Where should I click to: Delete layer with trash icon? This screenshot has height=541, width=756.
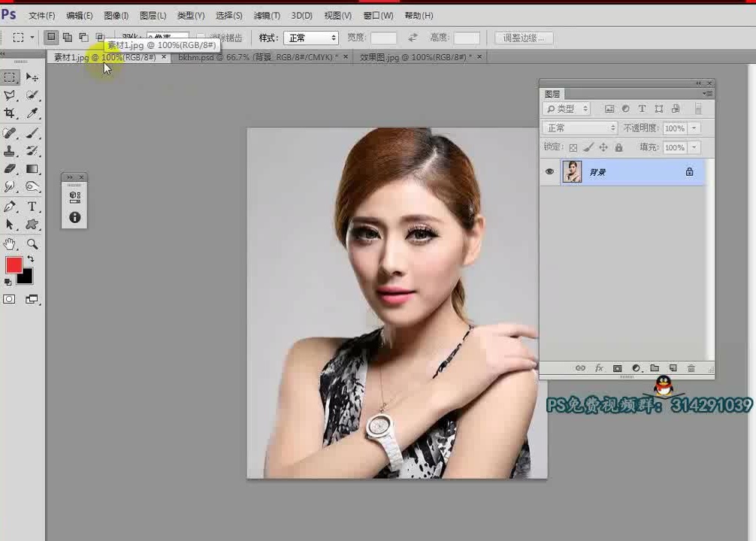click(x=691, y=368)
